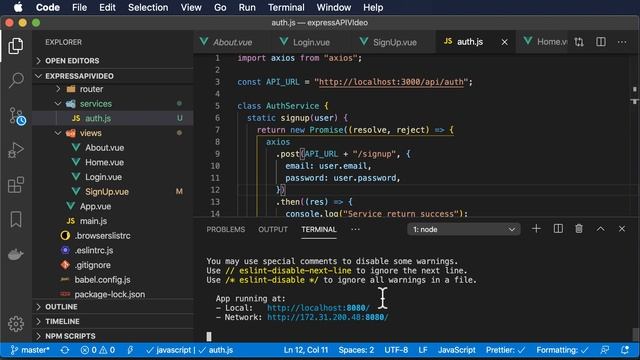
Task: Create a new terminal with plus icon
Action: [536, 229]
